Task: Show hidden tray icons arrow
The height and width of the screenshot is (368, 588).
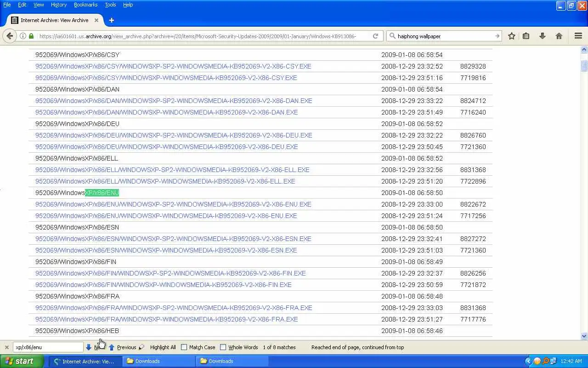Action: coord(528,361)
